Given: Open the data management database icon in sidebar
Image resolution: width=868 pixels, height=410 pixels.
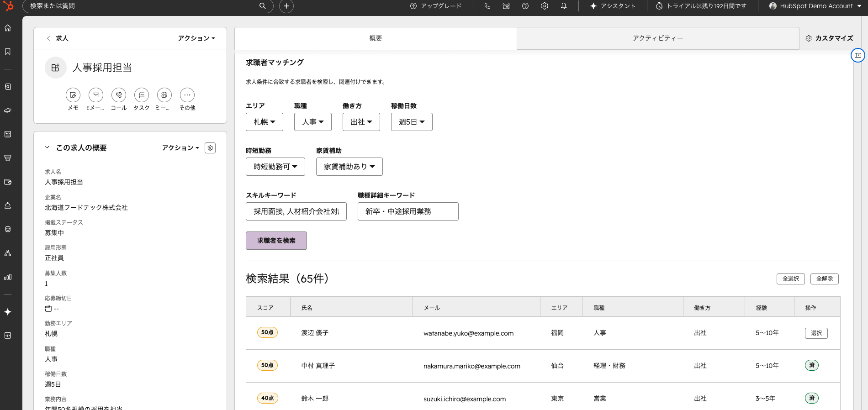Looking at the screenshot, I should click(x=8, y=229).
